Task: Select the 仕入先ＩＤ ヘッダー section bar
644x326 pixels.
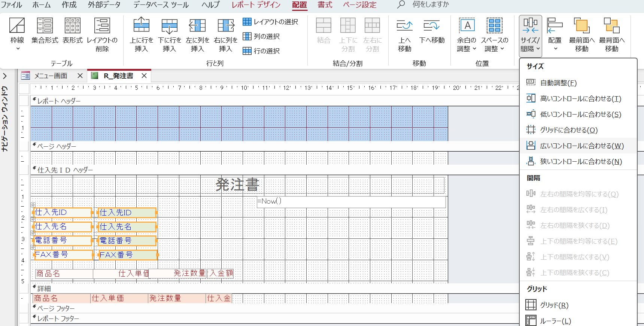Action: pyautogui.click(x=274, y=170)
